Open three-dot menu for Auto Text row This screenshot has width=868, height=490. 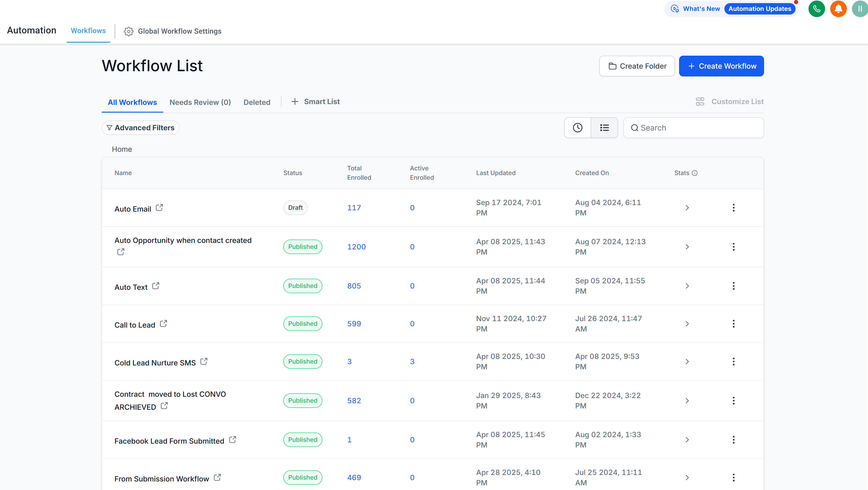(x=733, y=286)
